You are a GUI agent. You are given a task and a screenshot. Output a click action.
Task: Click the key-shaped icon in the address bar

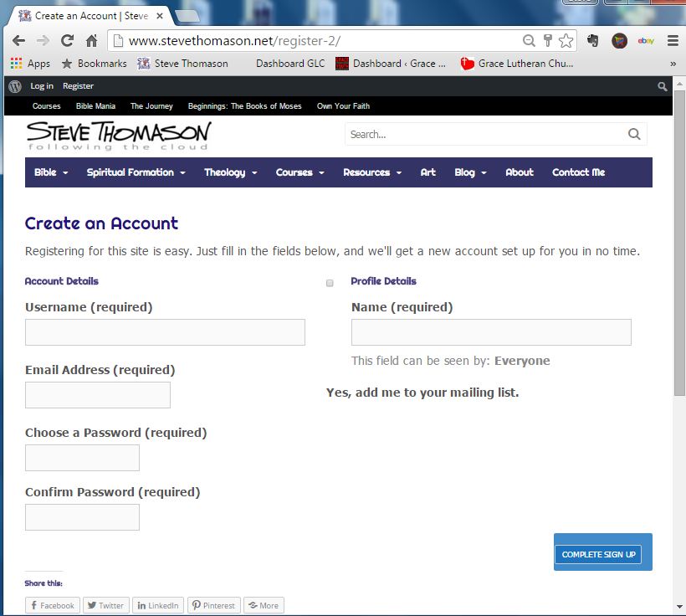click(x=548, y=39)
